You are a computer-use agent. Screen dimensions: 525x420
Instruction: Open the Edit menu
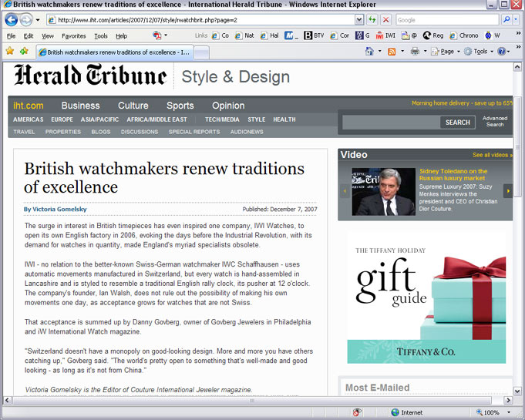pos(28,36)
